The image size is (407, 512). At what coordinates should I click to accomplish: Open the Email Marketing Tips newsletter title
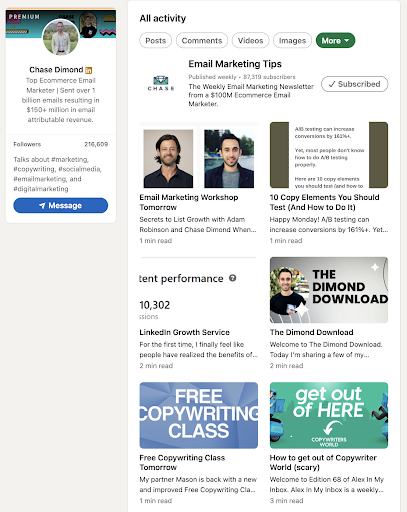pyautogui.click(x=235, y=64)
